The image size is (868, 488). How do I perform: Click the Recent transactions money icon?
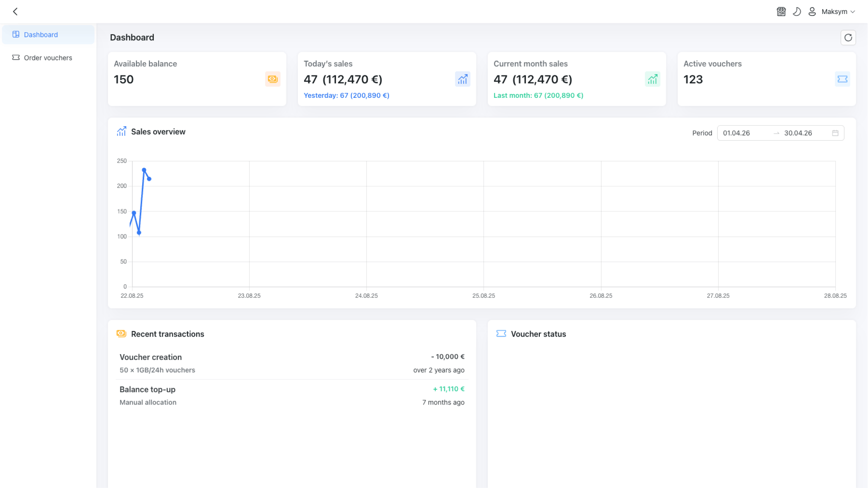(x=122, y=334)
